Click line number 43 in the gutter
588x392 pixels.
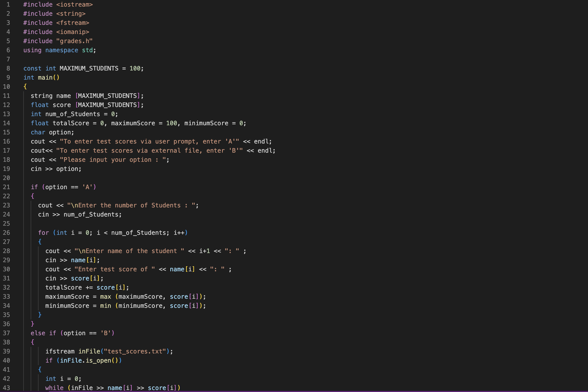[6, 388]
